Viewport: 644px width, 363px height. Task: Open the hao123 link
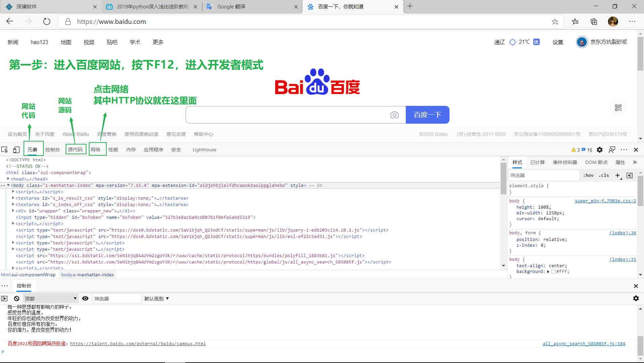[x=39, y=42]
